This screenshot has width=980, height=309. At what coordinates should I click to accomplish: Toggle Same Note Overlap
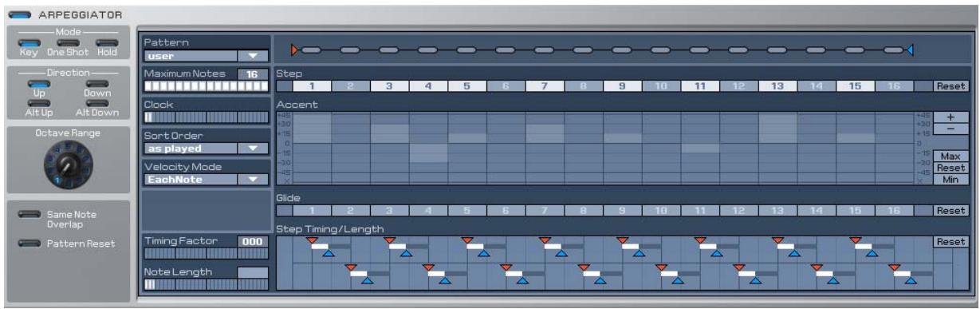[30, 214]
